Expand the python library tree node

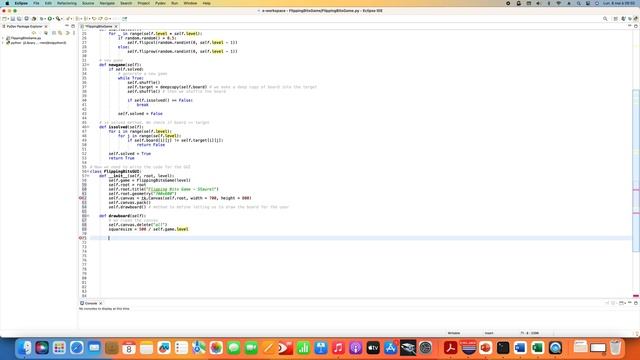coord(3,42)
